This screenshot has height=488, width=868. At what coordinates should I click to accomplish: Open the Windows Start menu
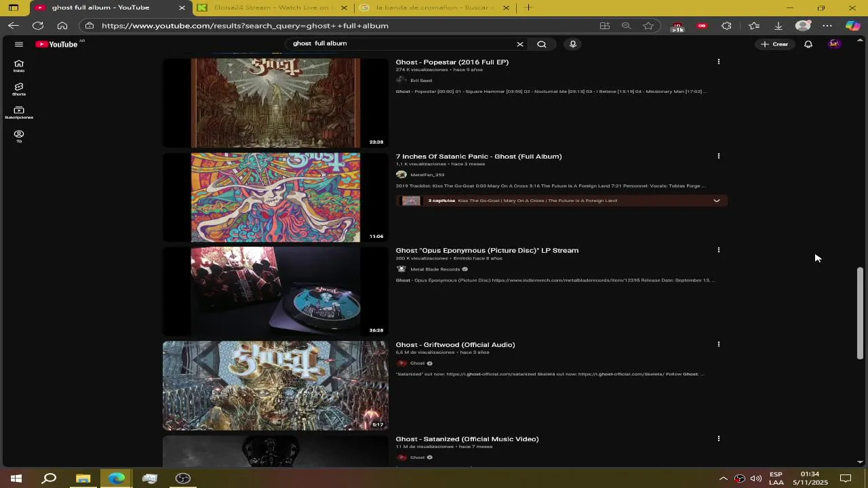pyautogui.click(x=16, y=479)
